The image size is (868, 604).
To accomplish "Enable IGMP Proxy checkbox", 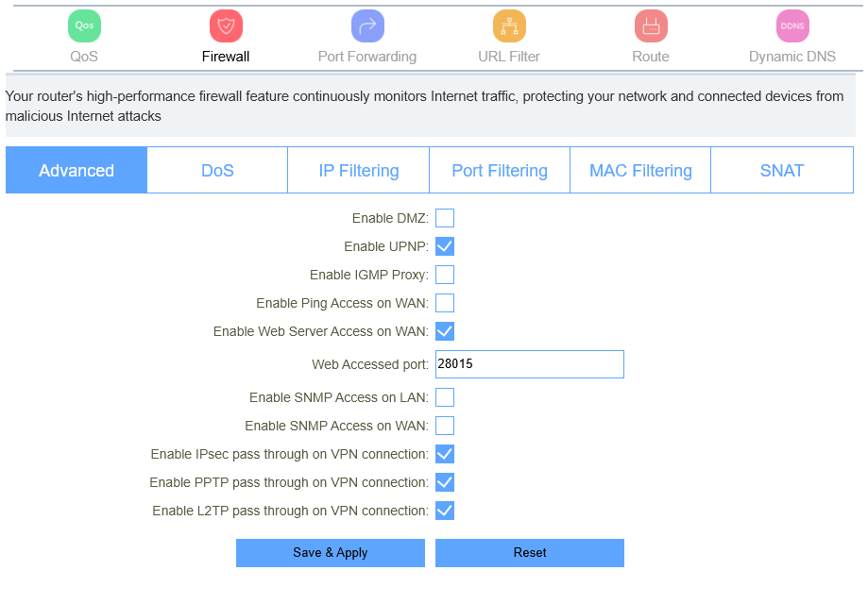I will click(445, 275).
